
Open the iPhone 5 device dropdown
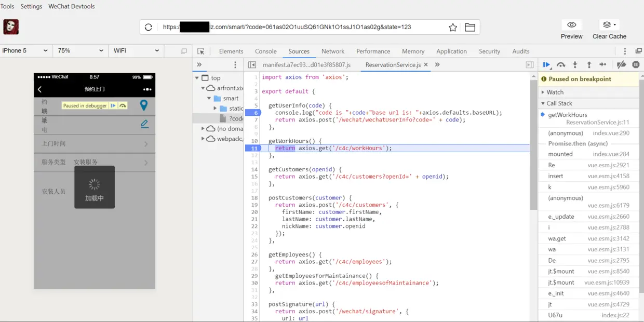[25, 51]
